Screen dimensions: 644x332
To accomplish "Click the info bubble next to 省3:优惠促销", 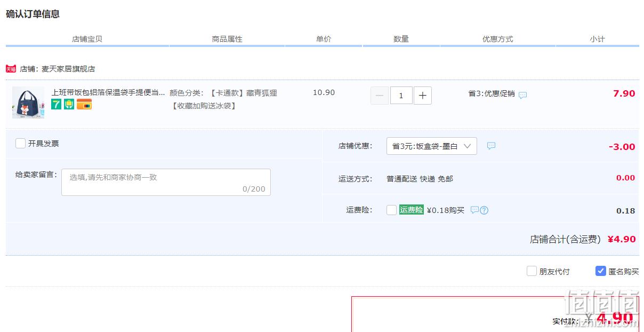I will [523, 95].
